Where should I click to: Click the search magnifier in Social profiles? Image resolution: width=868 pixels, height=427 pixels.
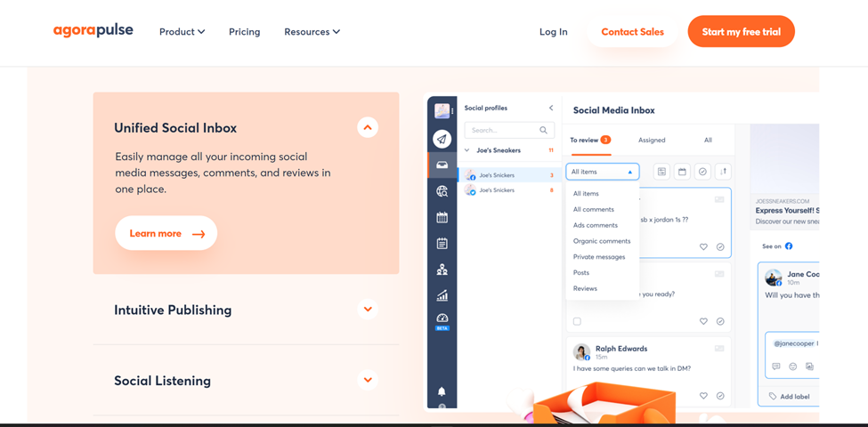(543, 131)
